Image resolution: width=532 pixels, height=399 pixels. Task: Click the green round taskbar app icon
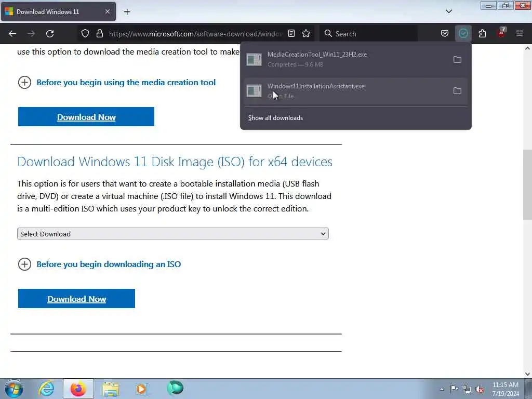(175, 388)
